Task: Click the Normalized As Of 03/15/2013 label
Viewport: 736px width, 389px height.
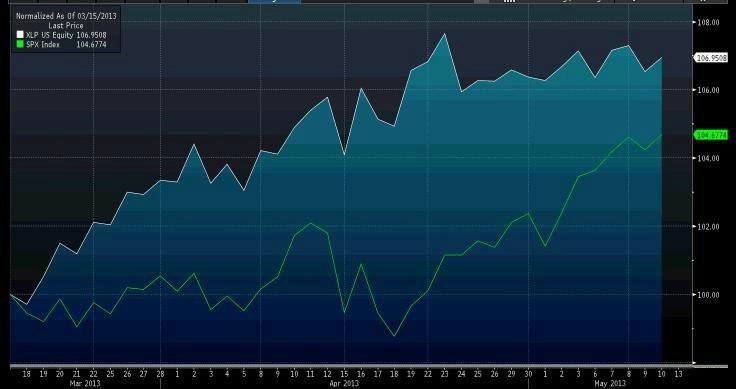Action: pos(66,15)
